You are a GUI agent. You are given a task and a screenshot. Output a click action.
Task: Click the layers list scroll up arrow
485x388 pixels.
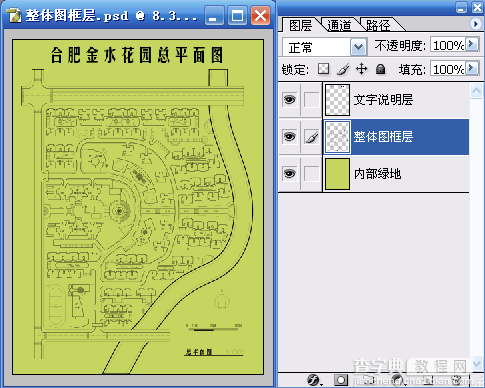coord(476,91)
